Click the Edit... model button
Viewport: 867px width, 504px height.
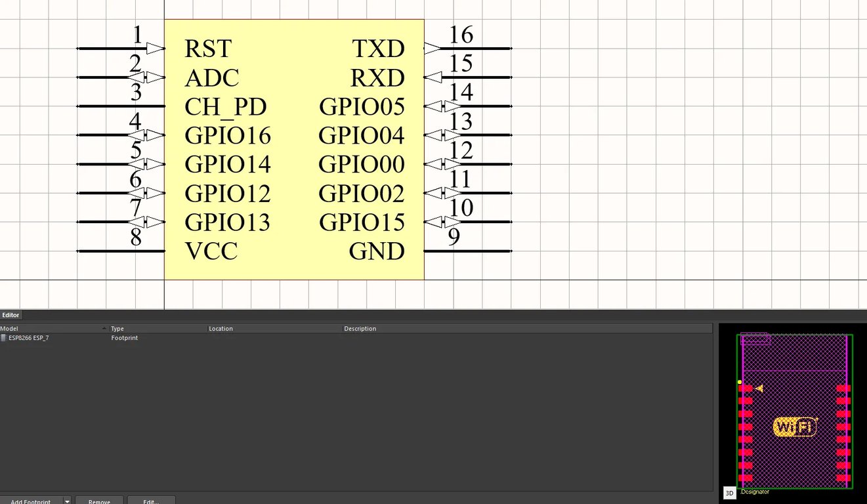(x=152, y=501)
